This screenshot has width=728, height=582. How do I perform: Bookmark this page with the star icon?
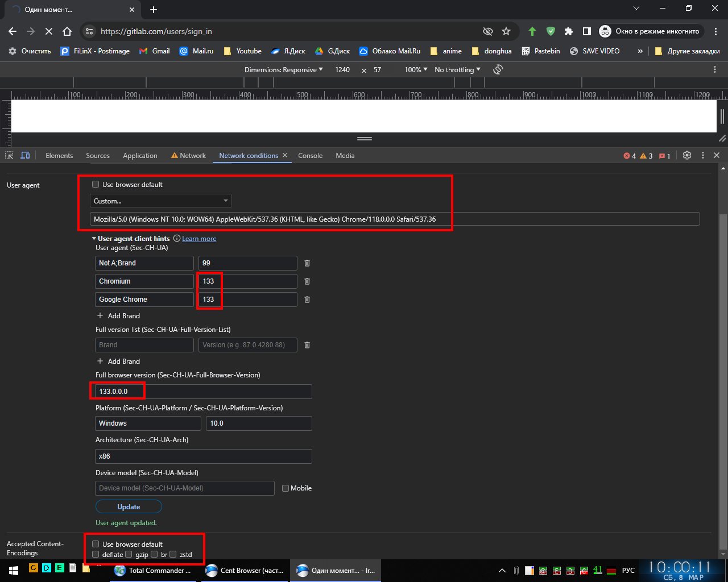click(506, 31)
